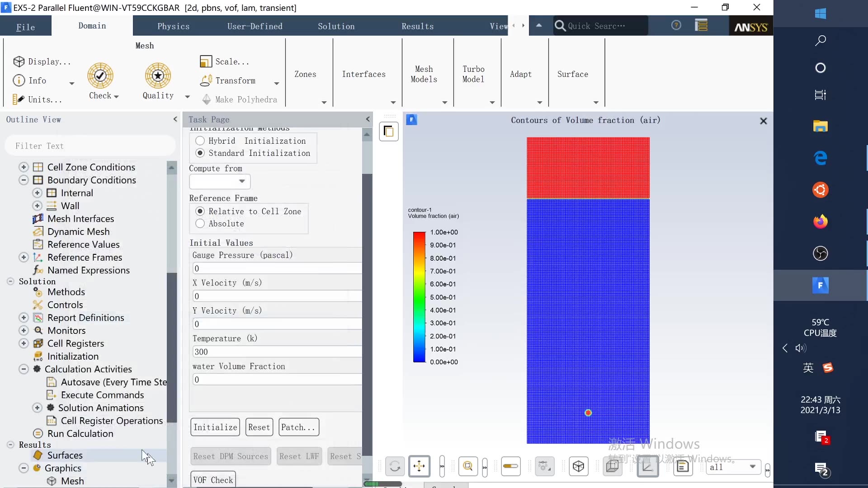The height and width of the screenshot is (488, 868).
Task: Open the Physics menu tab
Action: coord(174,26)
